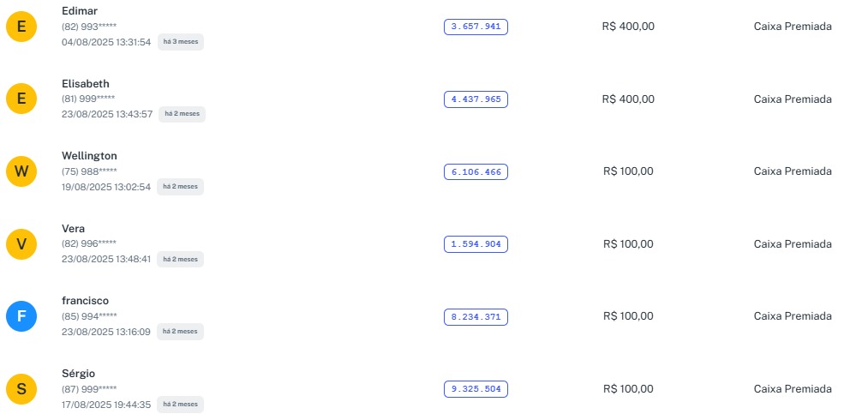The height and width of the screenshot is (414, 868).
Task: Click the name Wellington
Action: pyautogui.click(x=89, y=156)
